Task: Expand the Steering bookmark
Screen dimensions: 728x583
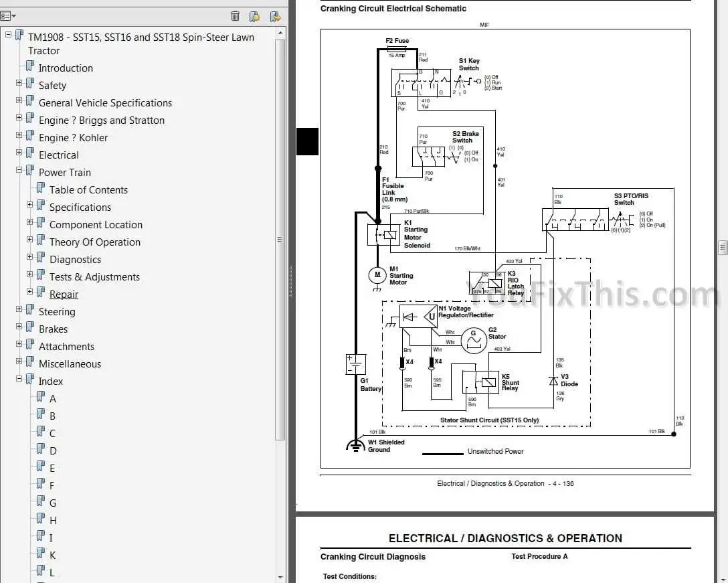Action: pos(19,309)
